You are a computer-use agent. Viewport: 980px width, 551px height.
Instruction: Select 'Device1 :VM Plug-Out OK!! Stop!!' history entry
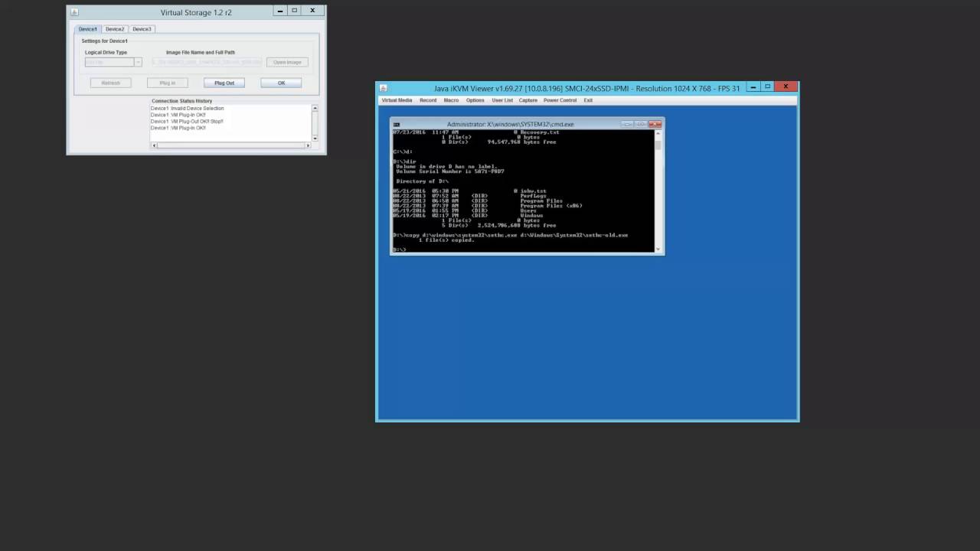click(x=187, y=122)
